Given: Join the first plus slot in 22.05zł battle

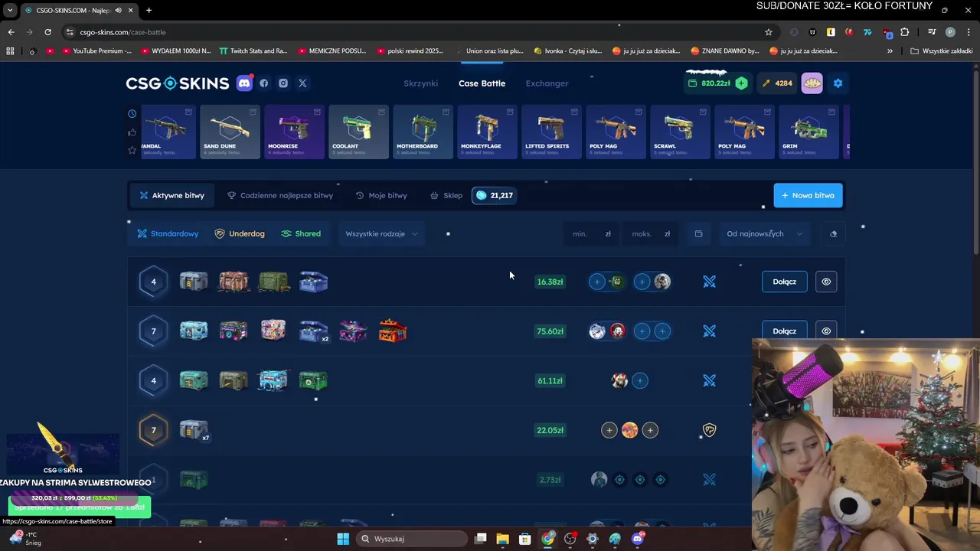Looking at the screenshot, I should (609, 430).
